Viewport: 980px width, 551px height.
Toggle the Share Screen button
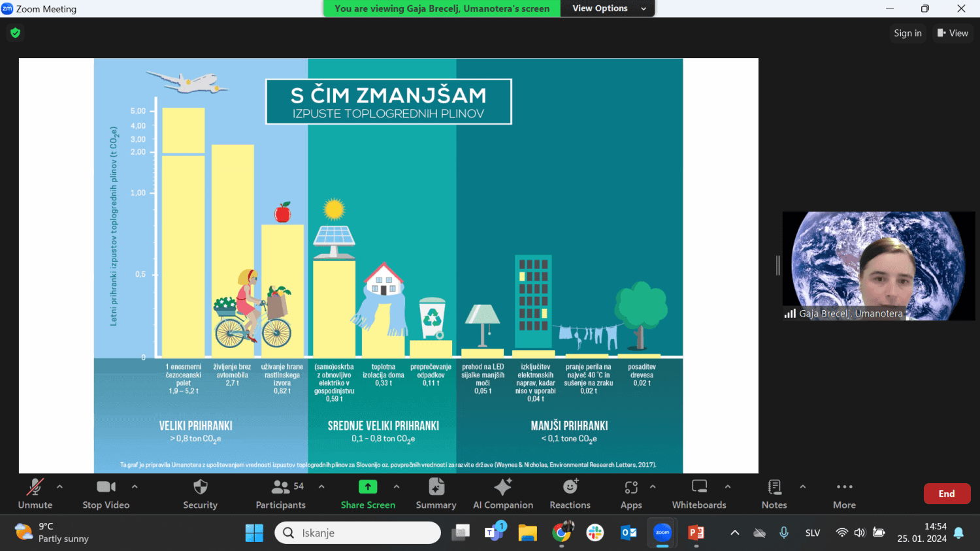click(368, 494)
